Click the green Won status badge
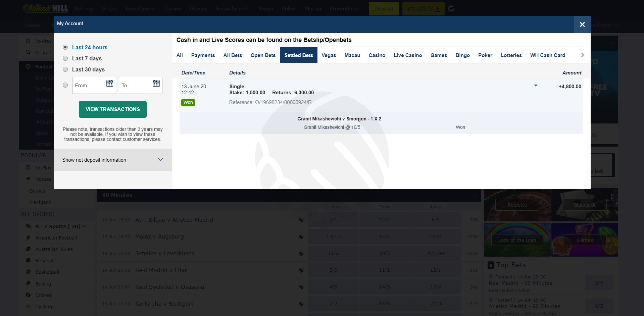This screenshot has width=644, height=316. [188, 102]
